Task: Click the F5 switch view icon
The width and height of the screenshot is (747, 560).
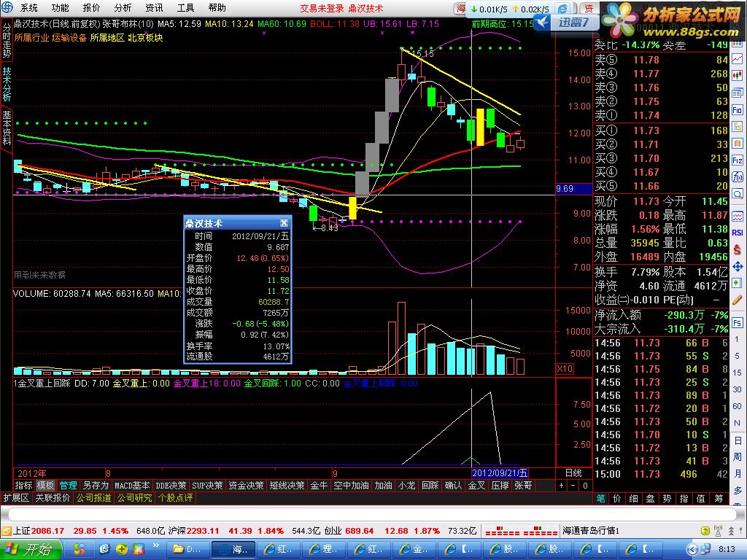Action: 737,322
